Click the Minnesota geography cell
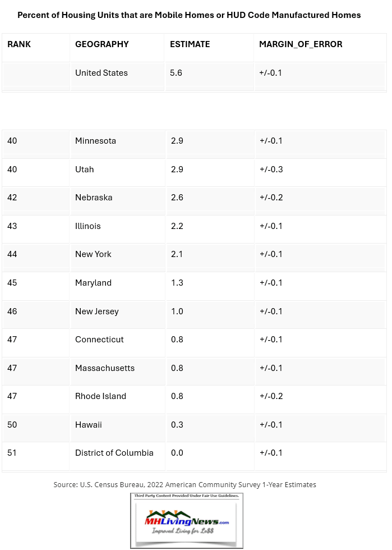This screenshot has width=392, height=550. pyautogui.click(x=95, y=141)
